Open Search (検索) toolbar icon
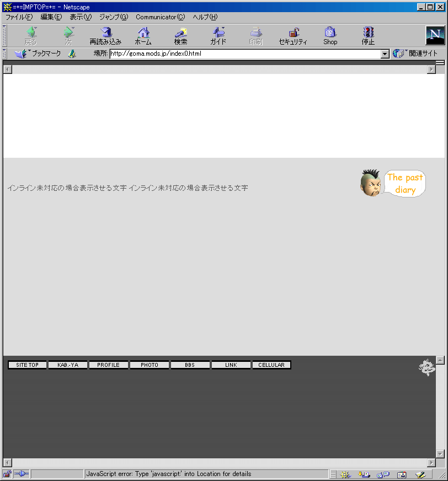Viewport: 448px width, 481px height. 181,36
